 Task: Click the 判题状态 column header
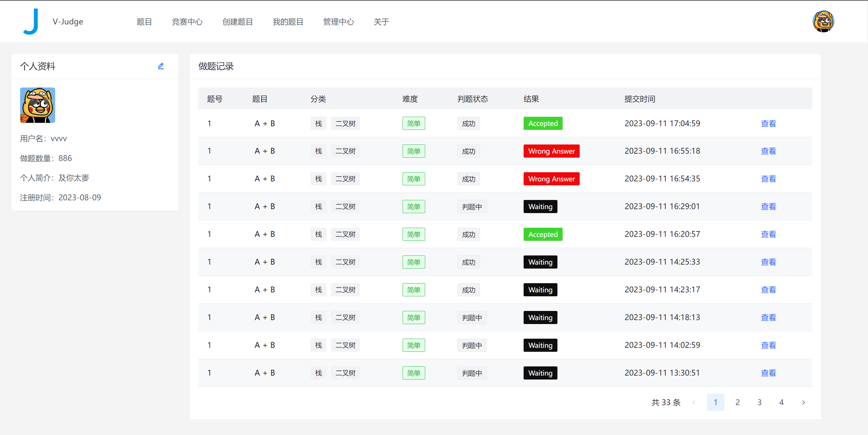(x=472, y=99)
